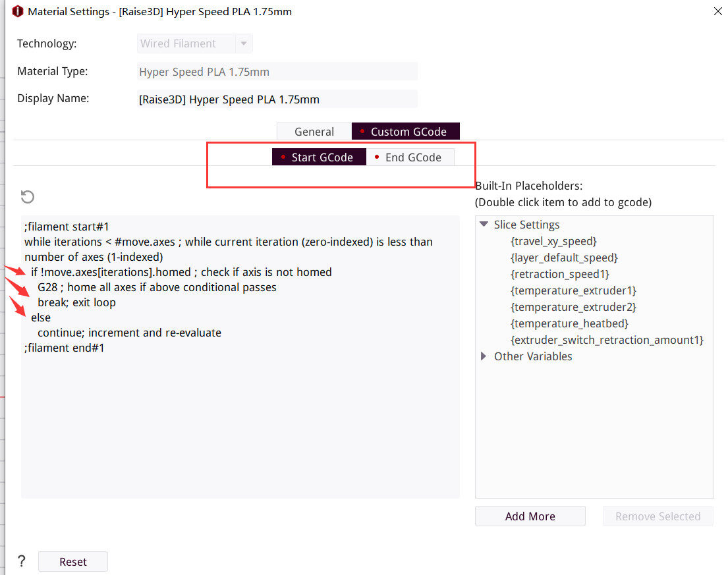Click the 'else' line in the gcode
Viewport: 728px width, 575px height.
tap(41, 317)
